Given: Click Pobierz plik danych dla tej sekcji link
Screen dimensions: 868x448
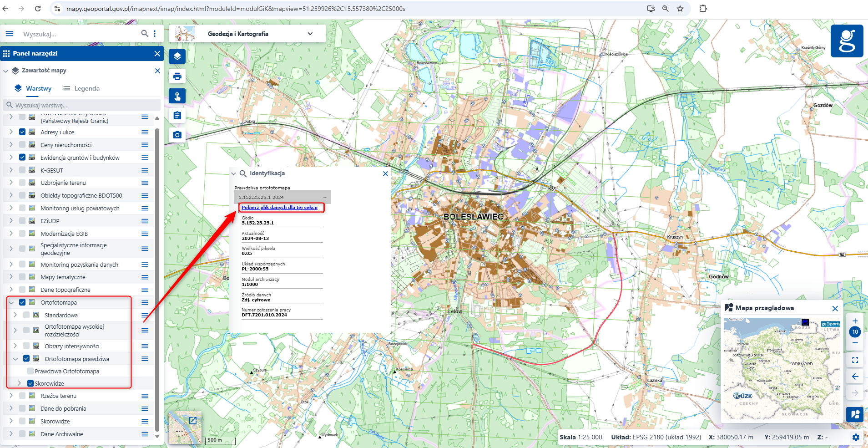Looking at the screenshot, I should (x=279, y=208).
